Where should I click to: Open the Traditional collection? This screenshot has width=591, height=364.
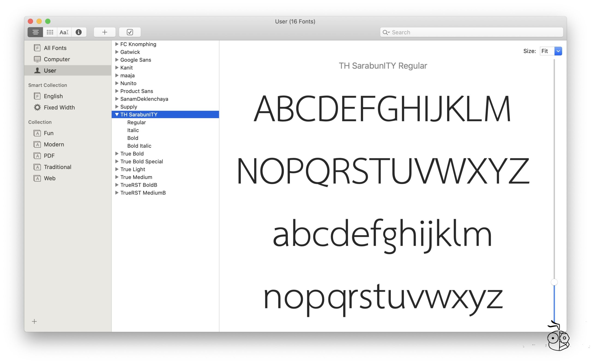point(57,167)
